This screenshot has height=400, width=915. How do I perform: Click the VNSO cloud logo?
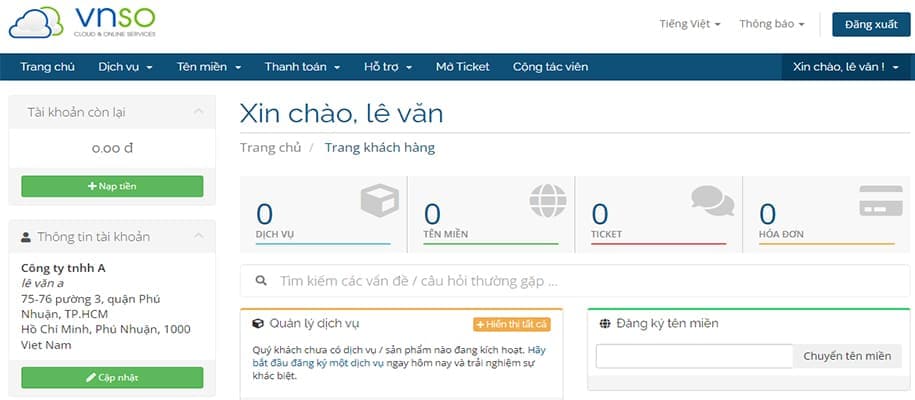82,22
